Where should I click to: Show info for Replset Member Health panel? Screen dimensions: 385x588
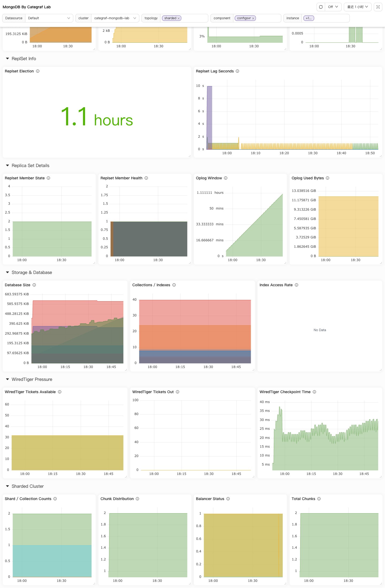pos(146,178)
